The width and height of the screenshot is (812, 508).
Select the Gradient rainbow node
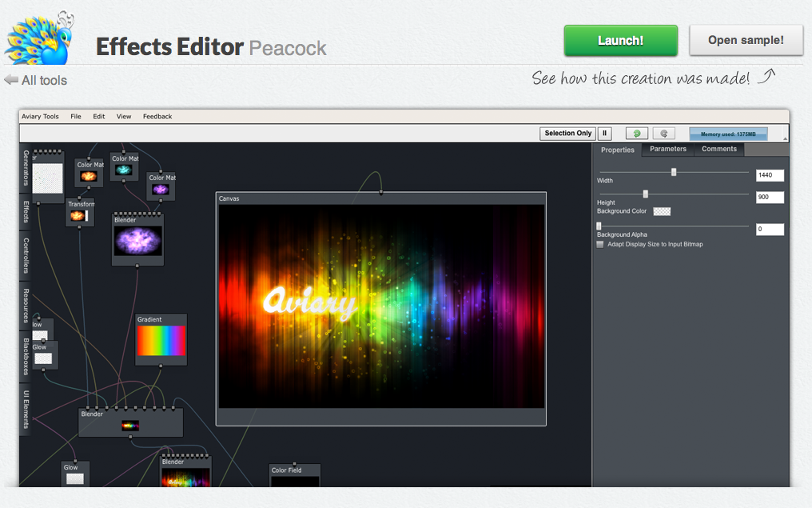161,339
